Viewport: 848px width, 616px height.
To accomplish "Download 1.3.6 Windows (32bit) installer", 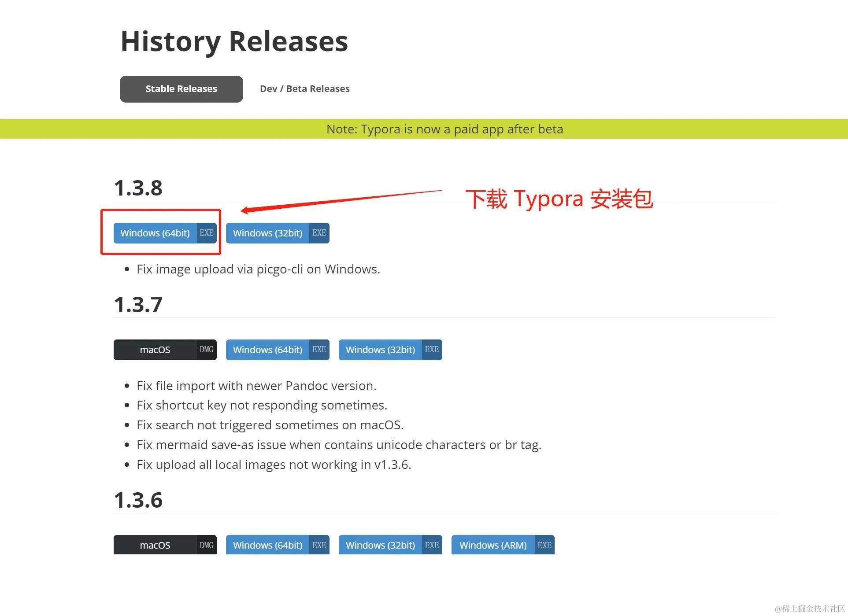I will (x=380, y=545).
